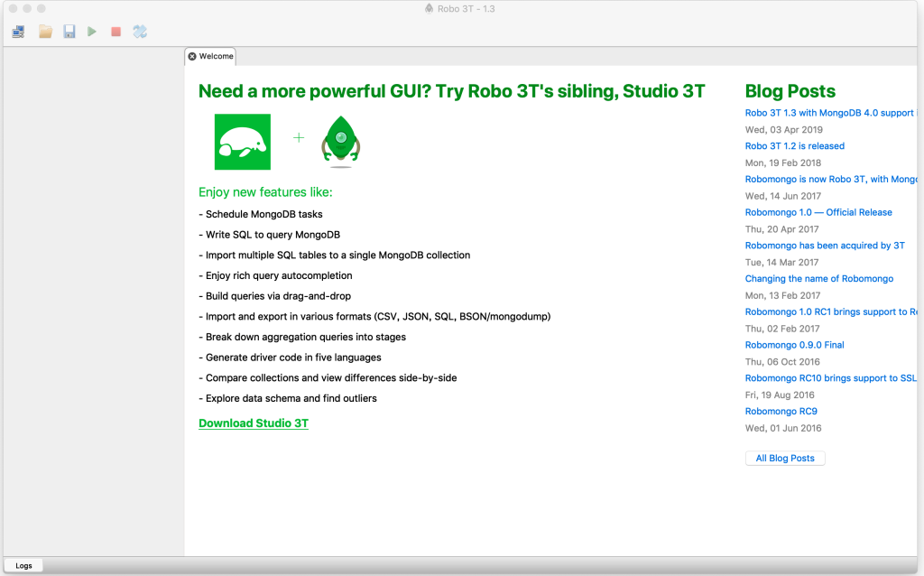Stop execution with the red square icon

[116, 32]
